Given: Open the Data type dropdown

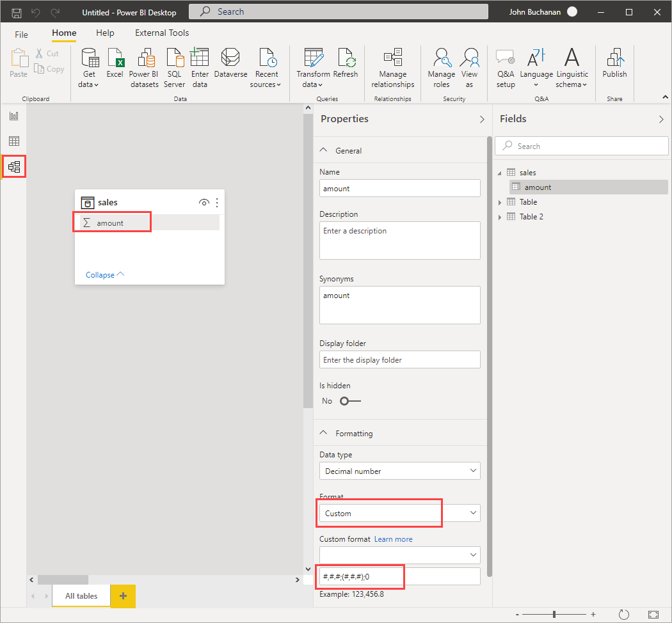Looking at the screenshot, I should 400,471.
